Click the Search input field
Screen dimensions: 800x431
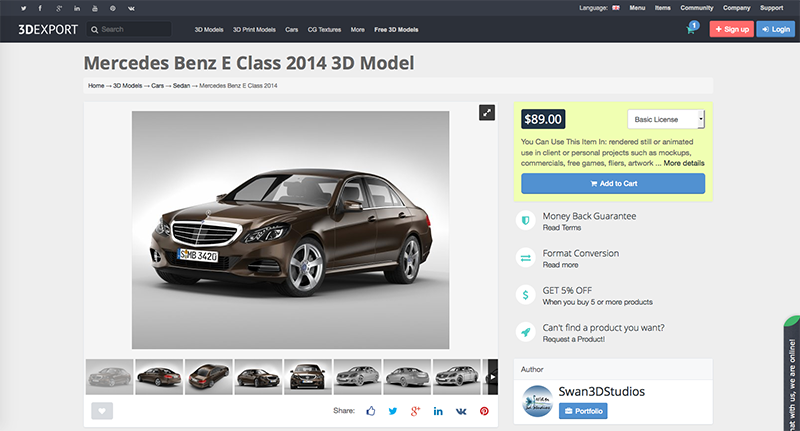pyautogui.click(x=130, y=30)
